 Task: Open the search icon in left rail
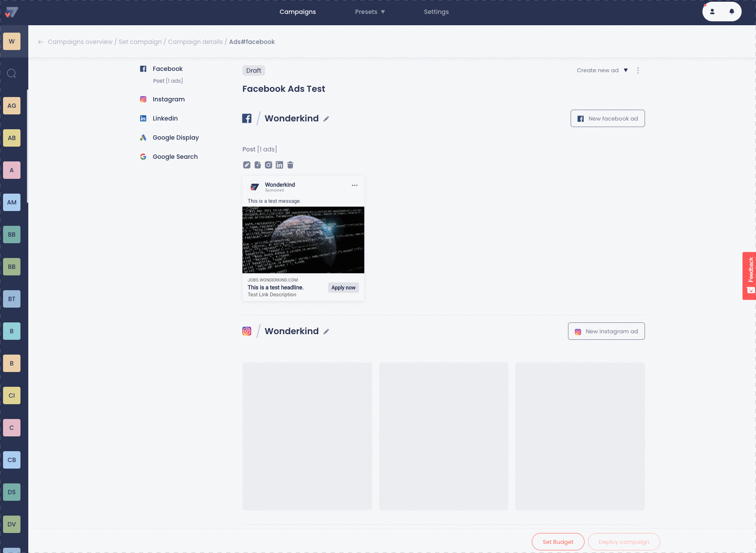coord(11,73)
